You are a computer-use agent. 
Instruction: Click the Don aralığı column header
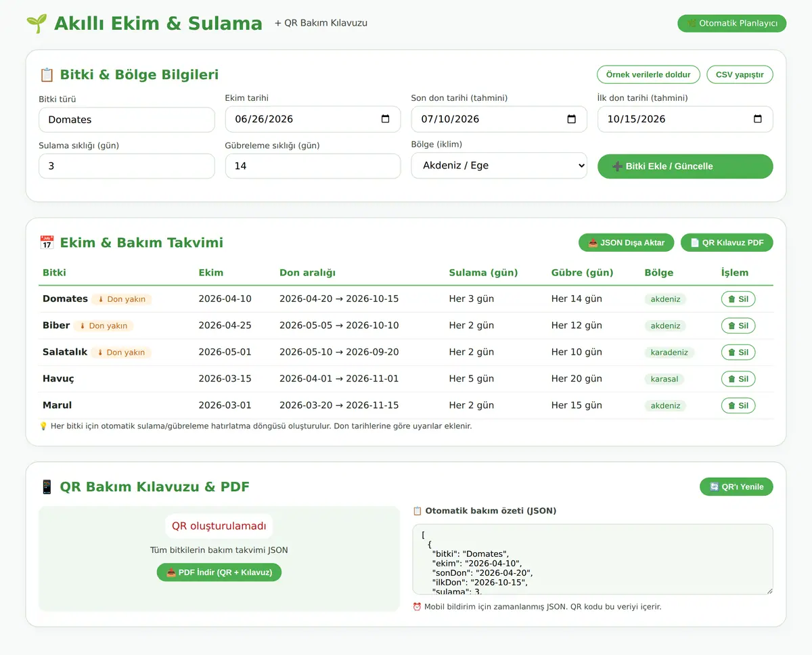pyautogui.click(x=307, y=273)
